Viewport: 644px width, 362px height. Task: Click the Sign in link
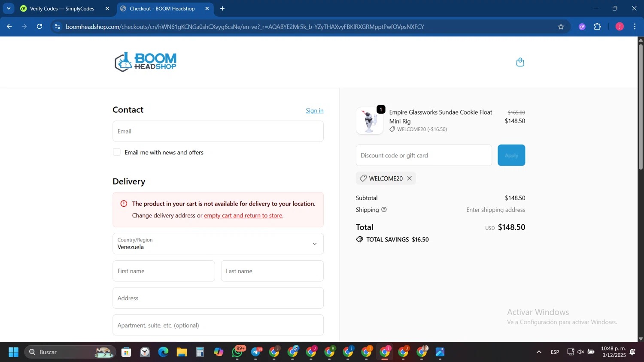click(315, 111)
